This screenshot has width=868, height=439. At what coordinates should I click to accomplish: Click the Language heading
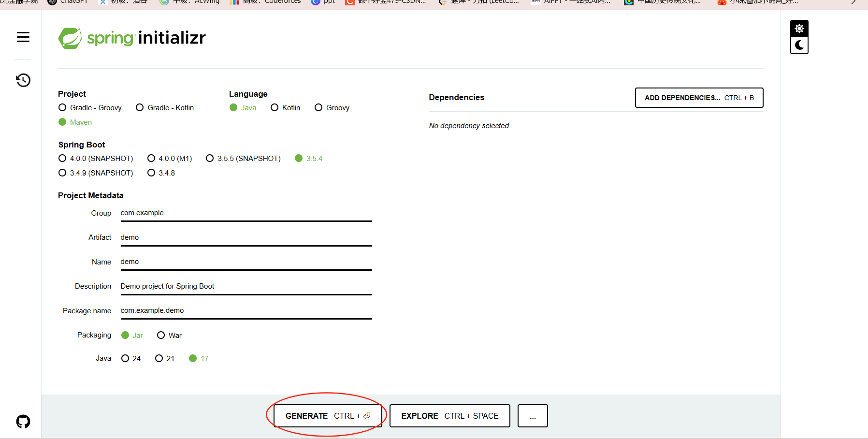point(248,94)
